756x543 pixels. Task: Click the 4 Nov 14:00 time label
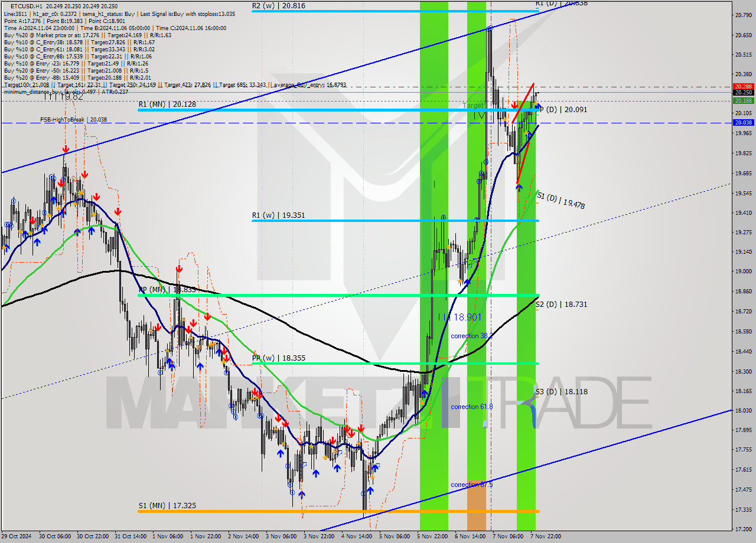(357, 537)
